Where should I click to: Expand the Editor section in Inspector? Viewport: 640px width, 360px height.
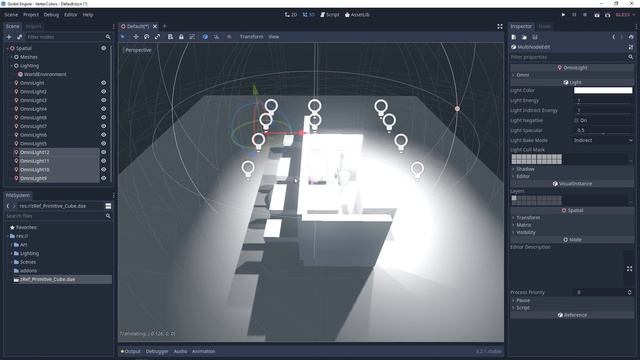(513, 176)
